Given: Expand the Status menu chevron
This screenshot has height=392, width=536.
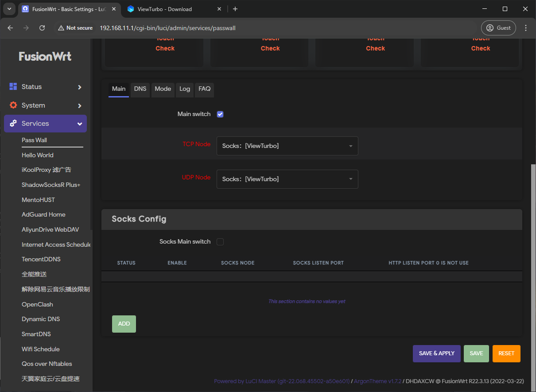Looking at the screenshot, I should [80, 87].
